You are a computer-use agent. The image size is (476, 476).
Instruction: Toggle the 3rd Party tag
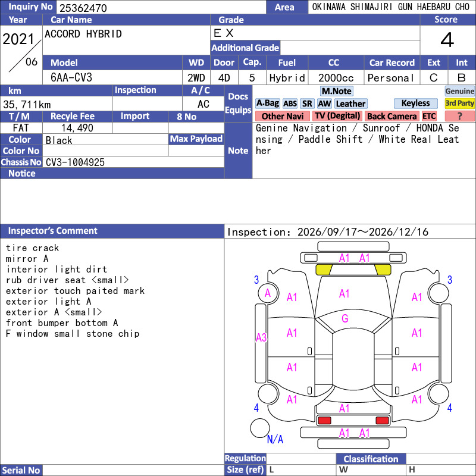[459, 103]
